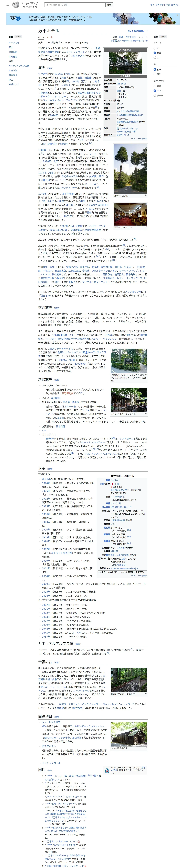
Task: Click the 検索 search button
Action: coord(109,5)
